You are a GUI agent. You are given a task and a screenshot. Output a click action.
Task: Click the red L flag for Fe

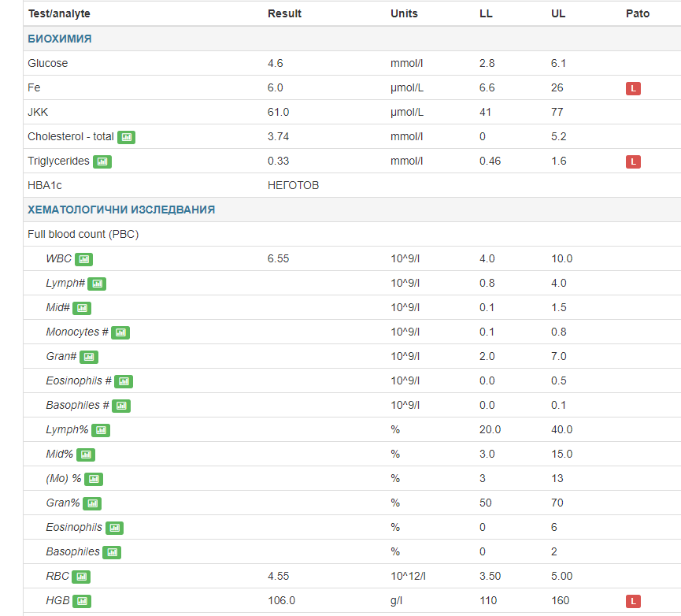633,88
